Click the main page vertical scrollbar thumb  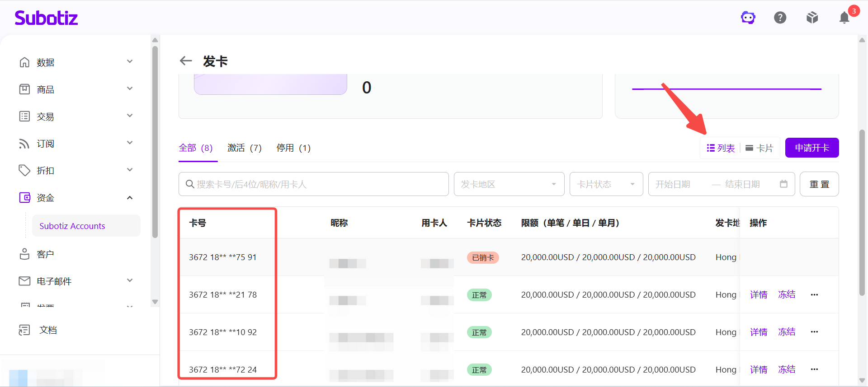point(862,213)
